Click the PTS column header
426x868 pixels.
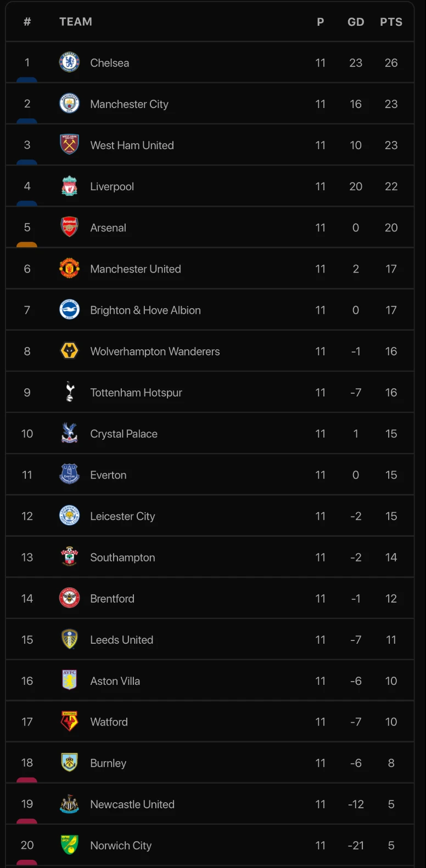point(391,22)
